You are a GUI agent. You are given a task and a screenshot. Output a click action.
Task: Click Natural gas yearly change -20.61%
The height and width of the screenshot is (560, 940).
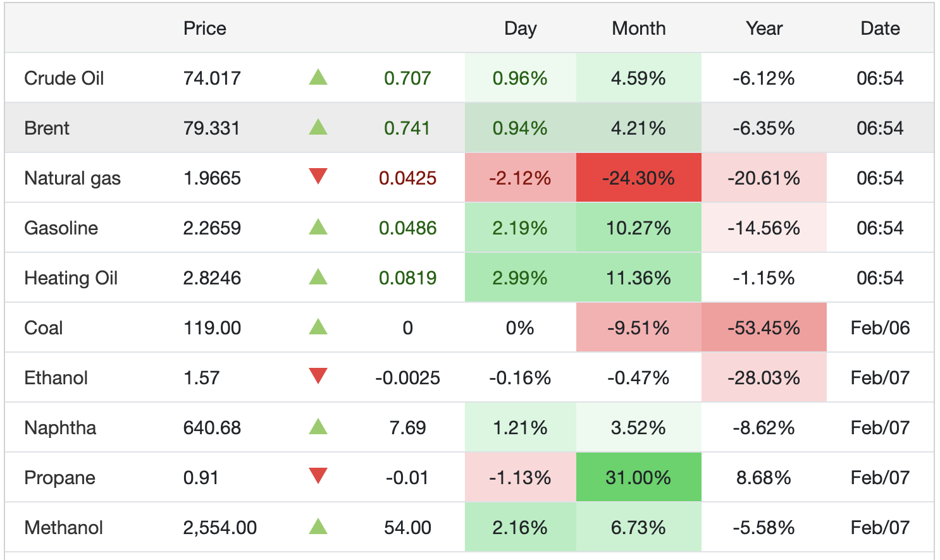pyautogui.click(x=764, y=178)
